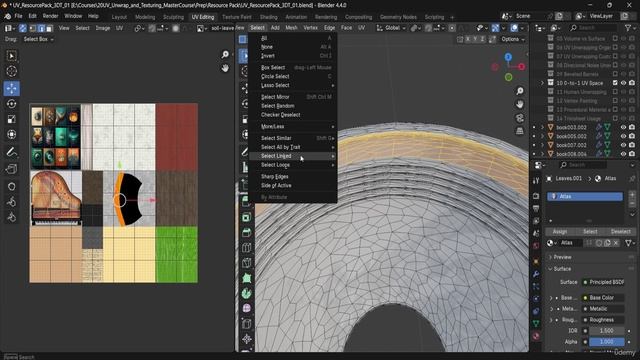Open the Render properties tab
The height and width of the screenshot is (360, 640).
(536, 196)
